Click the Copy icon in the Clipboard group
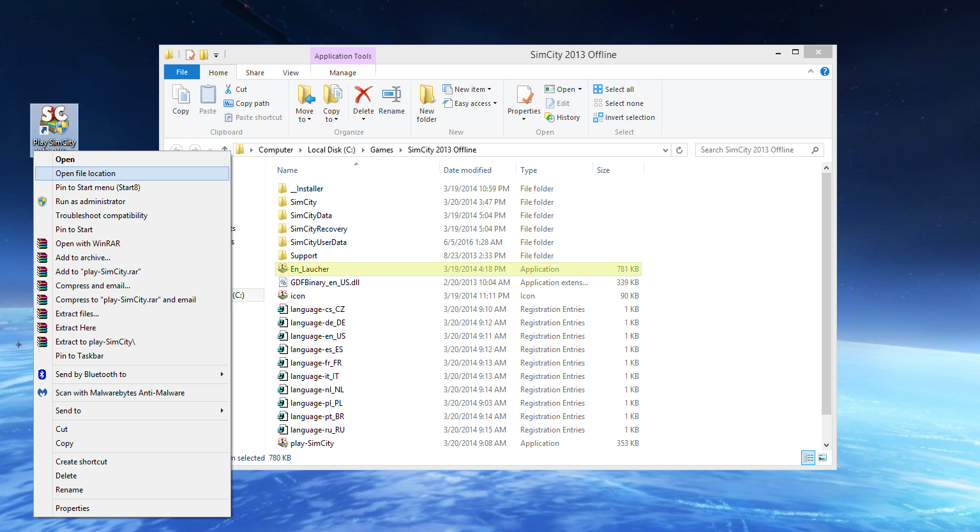Viewport: 980px width, 532px height. [181, 101]
